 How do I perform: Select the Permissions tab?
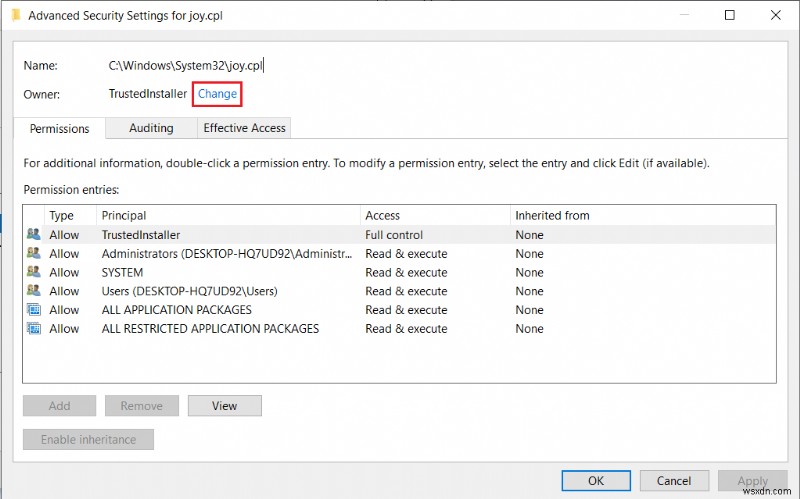(x=59, y=129)
